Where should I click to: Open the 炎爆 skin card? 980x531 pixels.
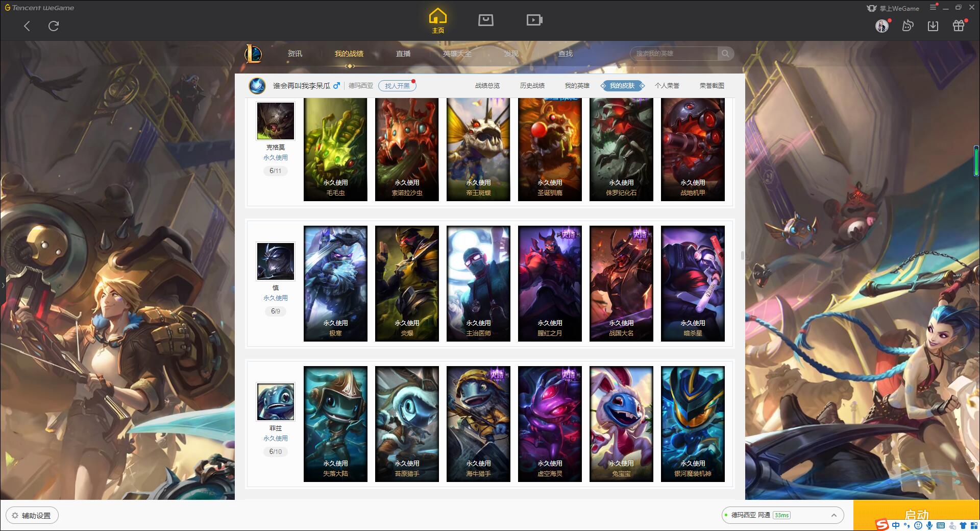[x=407, y=283]
